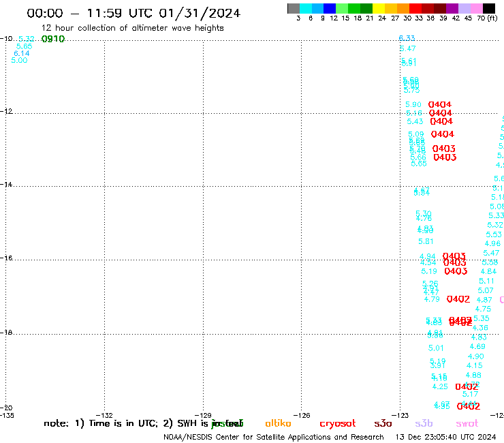Screen dimensions: 504x443
Task: Click the red "0402" label beside 4.25
Action: click(467, 386)
